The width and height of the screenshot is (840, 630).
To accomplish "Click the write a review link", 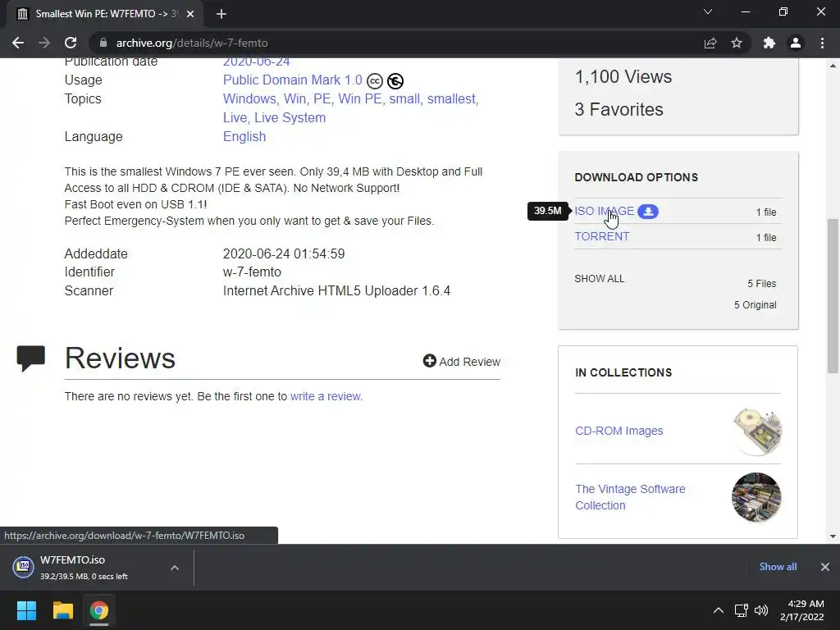I will (325, 396).
